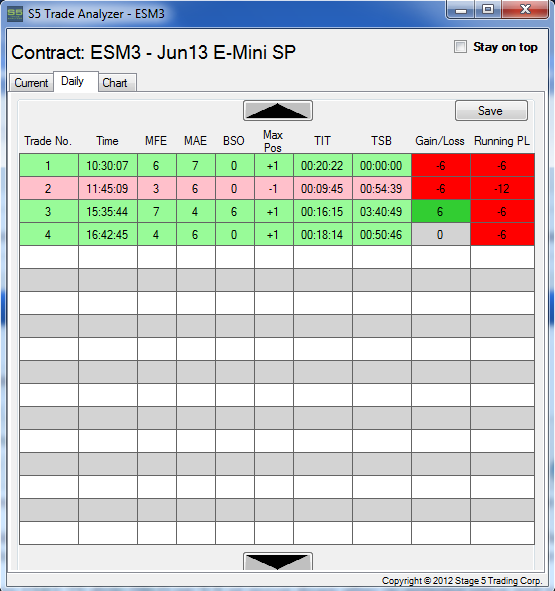Click the Save button
Image resolution: width=555 pixels, height=591 pixels.
[x=491, y=111]
